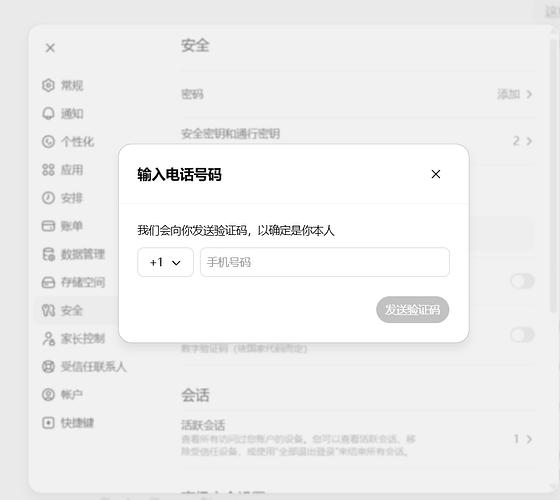The width and height of the screenshot is (560, 500).
Task: Click the 密码 row label
Action: click(x=192, y=94)
